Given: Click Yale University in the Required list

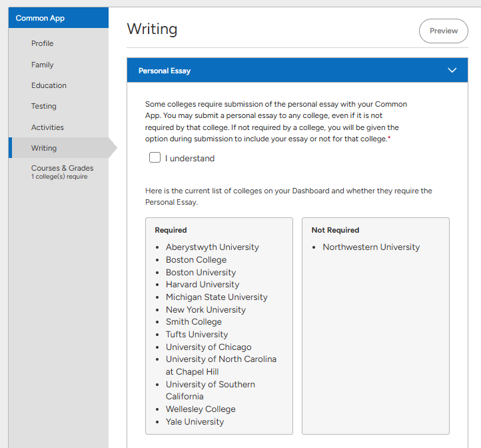Looking at the screenshot, I should [195, 422].
